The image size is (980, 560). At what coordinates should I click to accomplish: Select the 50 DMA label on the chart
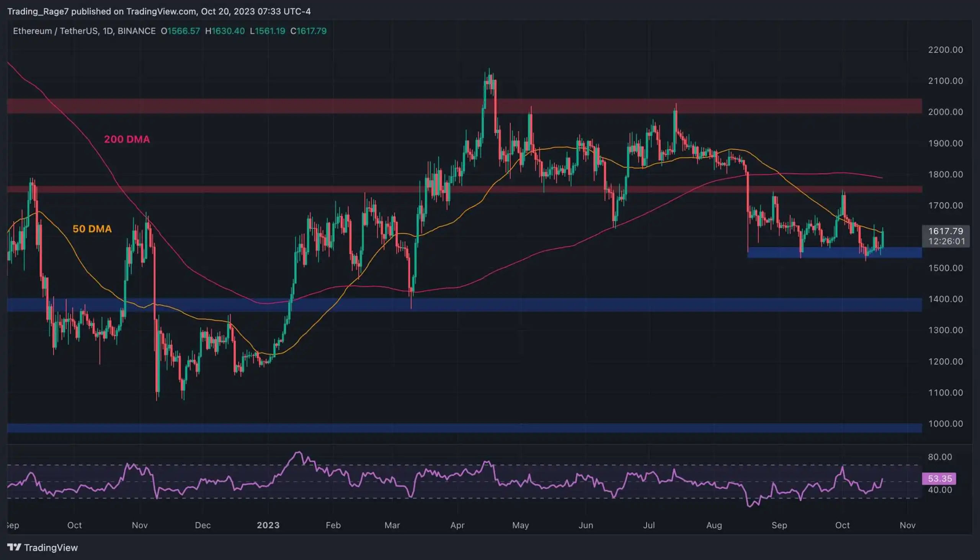[92, 229]
